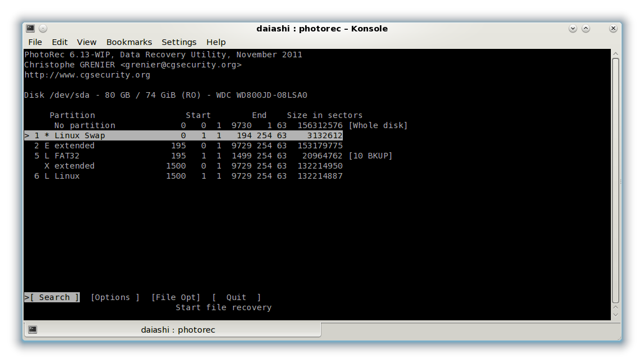Select partition 6 L Linux row

[183, 176]
